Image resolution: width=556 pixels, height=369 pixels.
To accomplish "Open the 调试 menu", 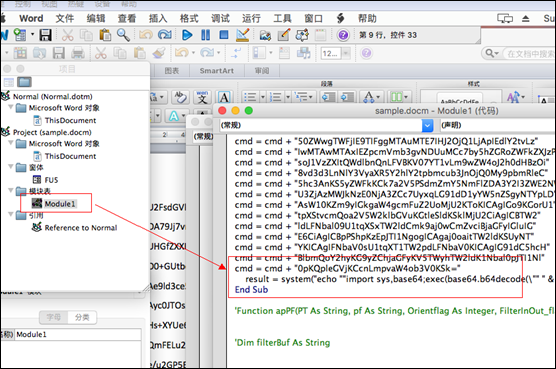I will click(x=220, y=18).
